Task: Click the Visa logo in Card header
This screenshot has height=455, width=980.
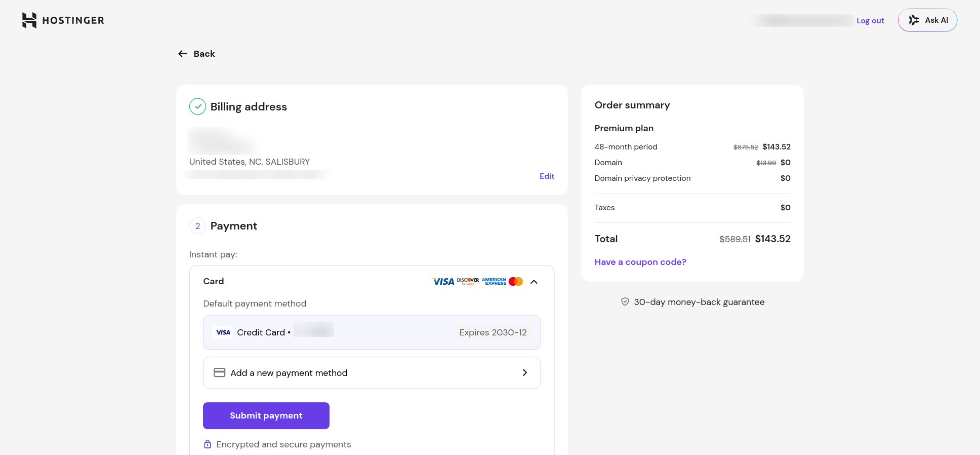Action: click(443, 282)
